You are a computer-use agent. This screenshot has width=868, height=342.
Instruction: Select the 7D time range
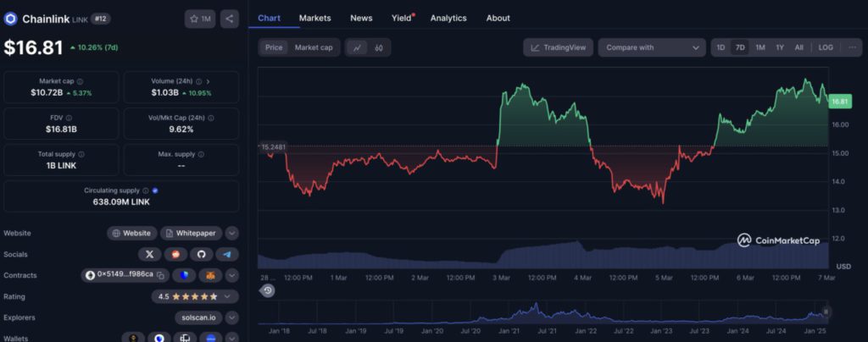click(740, 47)
